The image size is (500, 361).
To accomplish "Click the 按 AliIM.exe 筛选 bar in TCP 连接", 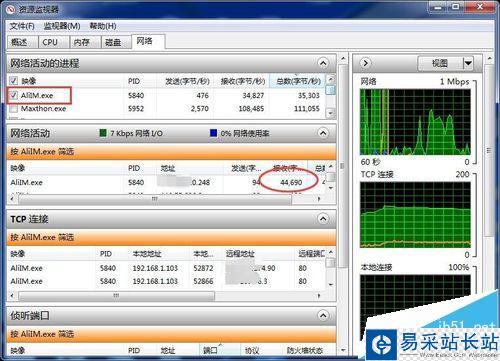I will pos(171,237).
